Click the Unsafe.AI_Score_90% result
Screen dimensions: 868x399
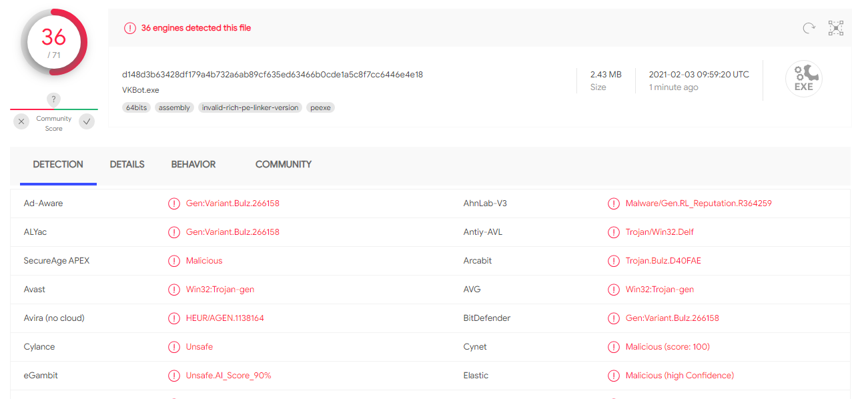[229, 376]
